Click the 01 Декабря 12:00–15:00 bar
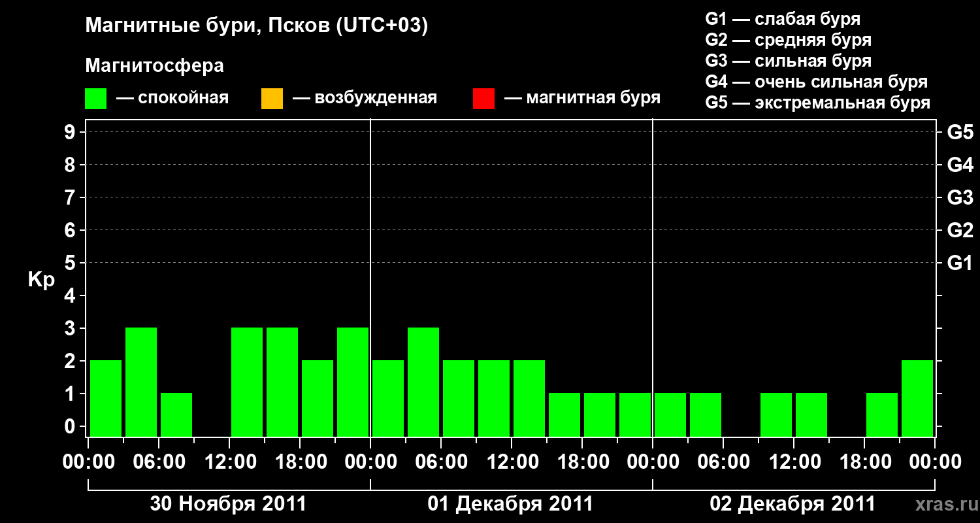 click(529, 398)
